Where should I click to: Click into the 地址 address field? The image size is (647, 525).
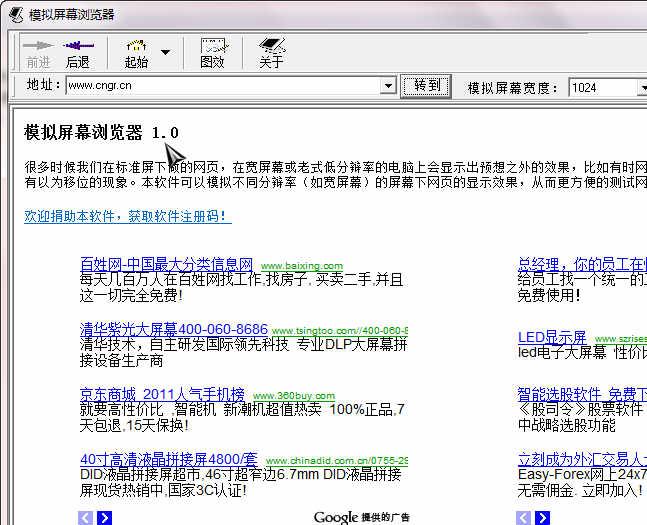coord(220,87)
